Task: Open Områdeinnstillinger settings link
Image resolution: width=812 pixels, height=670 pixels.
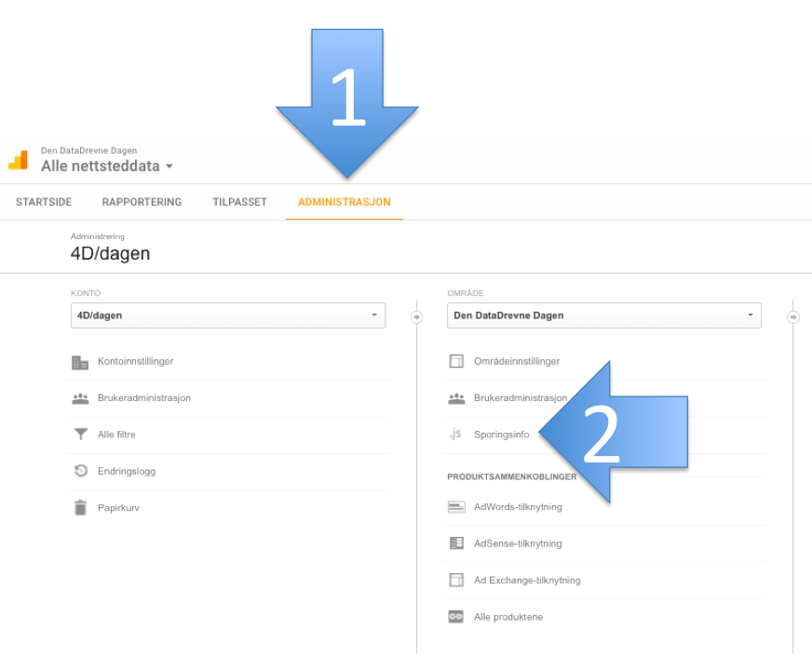Action: click(x=517, y=361)
